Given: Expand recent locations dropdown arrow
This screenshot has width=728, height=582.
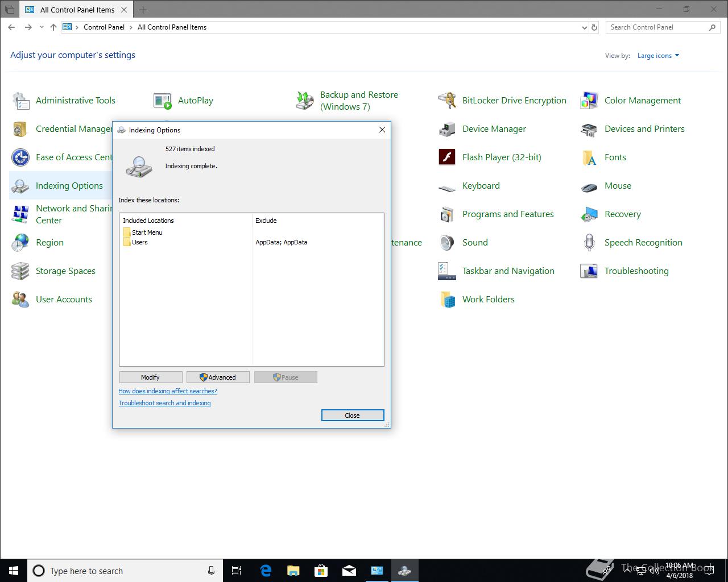Looking at the screenshot, I should click(x=42, y=27).
